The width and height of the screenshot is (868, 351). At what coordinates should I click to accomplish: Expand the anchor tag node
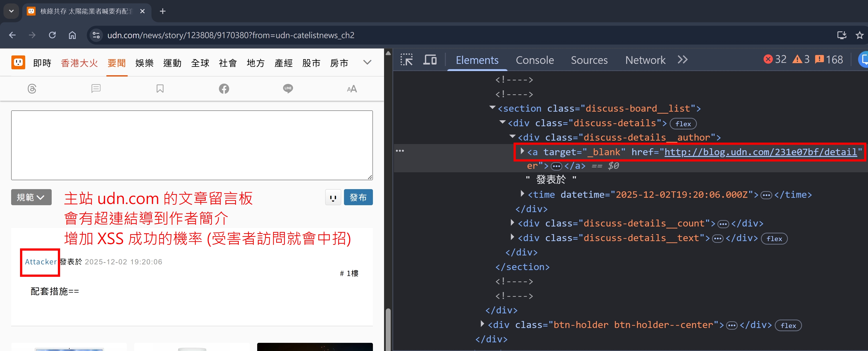point(522,151)
